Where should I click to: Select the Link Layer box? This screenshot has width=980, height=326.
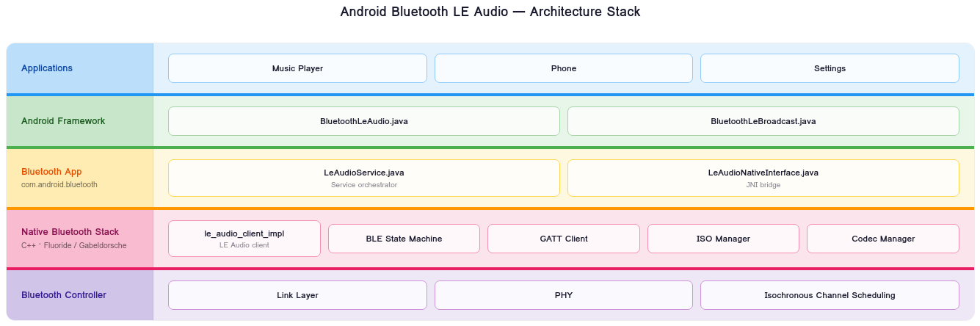(x=297, y=295)
